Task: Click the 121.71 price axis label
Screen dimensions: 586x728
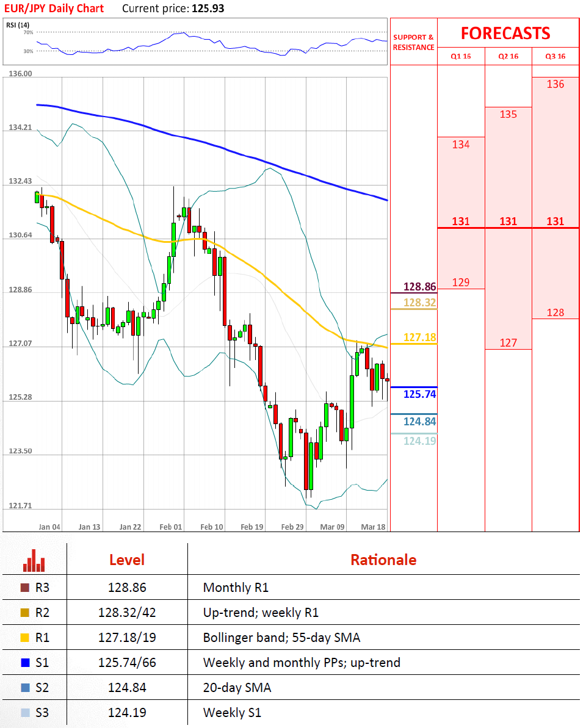Action: pos(20,506)
